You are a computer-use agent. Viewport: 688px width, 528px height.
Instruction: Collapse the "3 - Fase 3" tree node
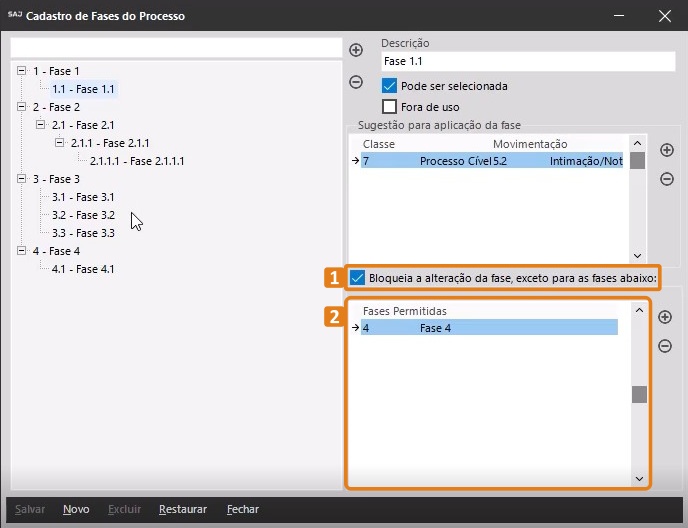tap(22, 179)
